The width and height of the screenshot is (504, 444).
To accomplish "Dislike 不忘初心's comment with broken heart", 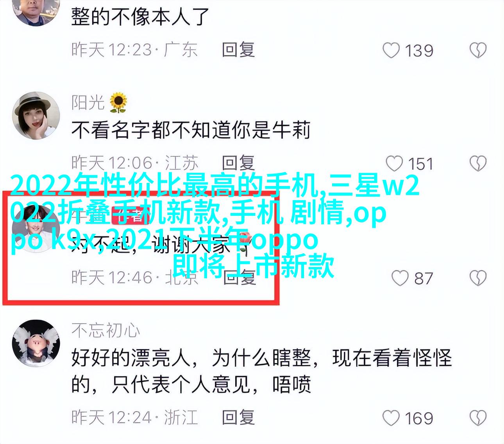I will [477, 418].
